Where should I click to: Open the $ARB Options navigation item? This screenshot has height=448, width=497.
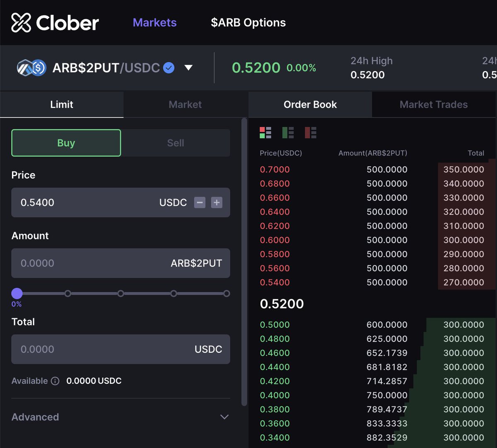tap(248, 22)
